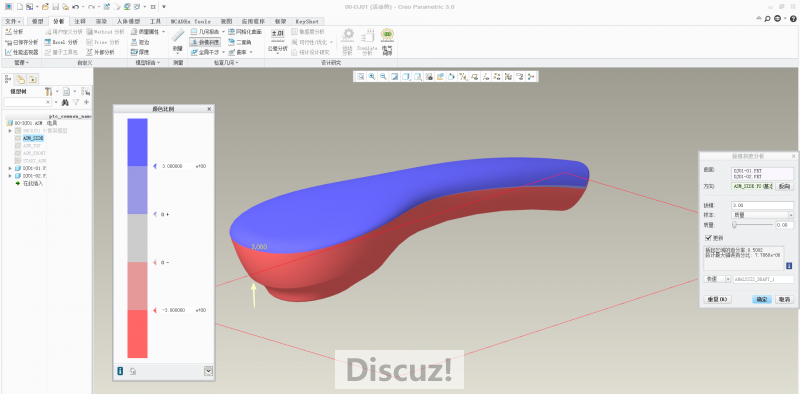This screenshot has width=800, height=394.
Task: Open the sample (样本) quality dropdown
Action: coord(763,215)
